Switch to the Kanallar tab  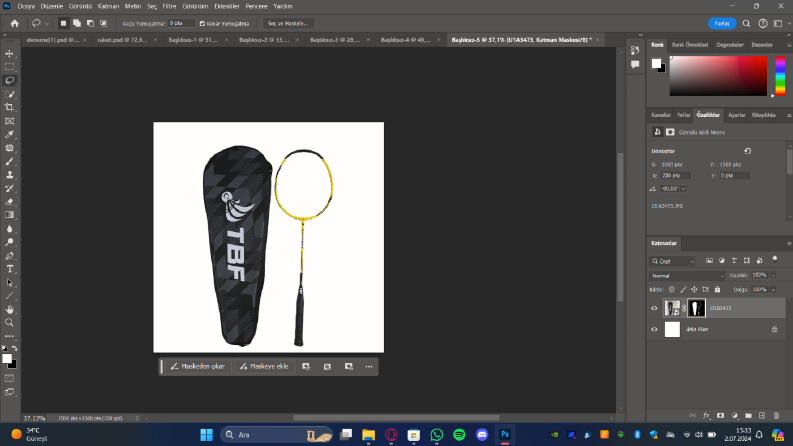660,115
